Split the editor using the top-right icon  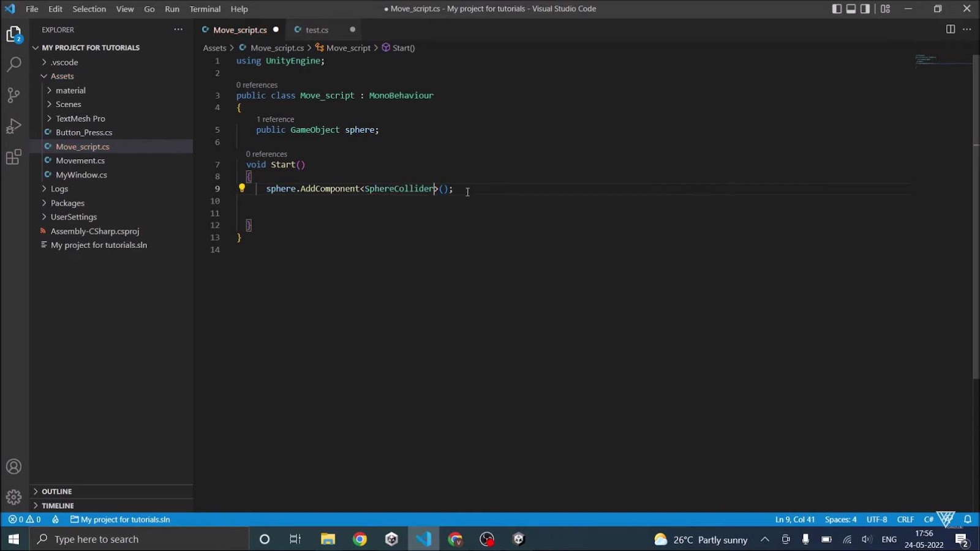[950, 29]
